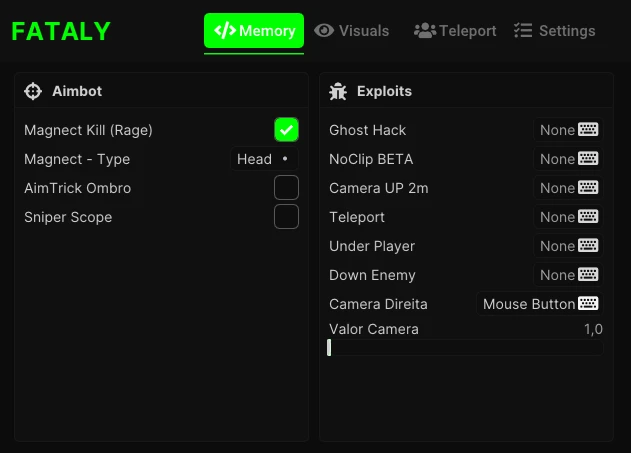Click keyboard icon beside Under Player
The height and width of the screenshot is (453, 631).
(588, 246)
